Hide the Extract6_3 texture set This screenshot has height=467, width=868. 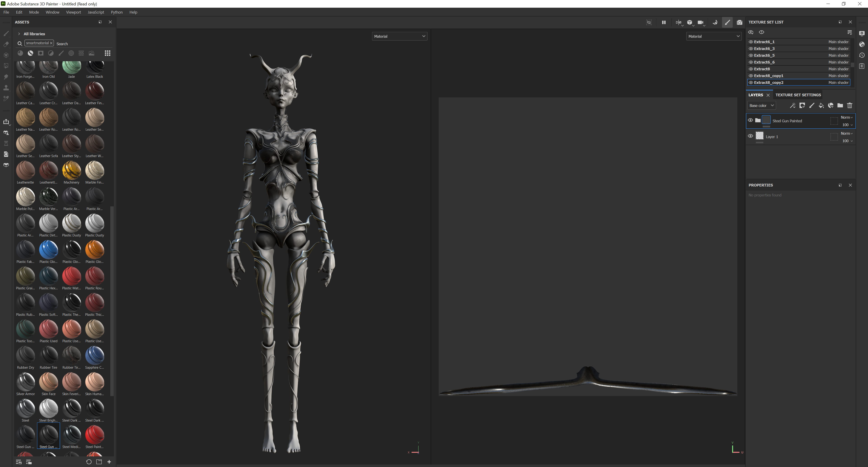tap(751, 49)
